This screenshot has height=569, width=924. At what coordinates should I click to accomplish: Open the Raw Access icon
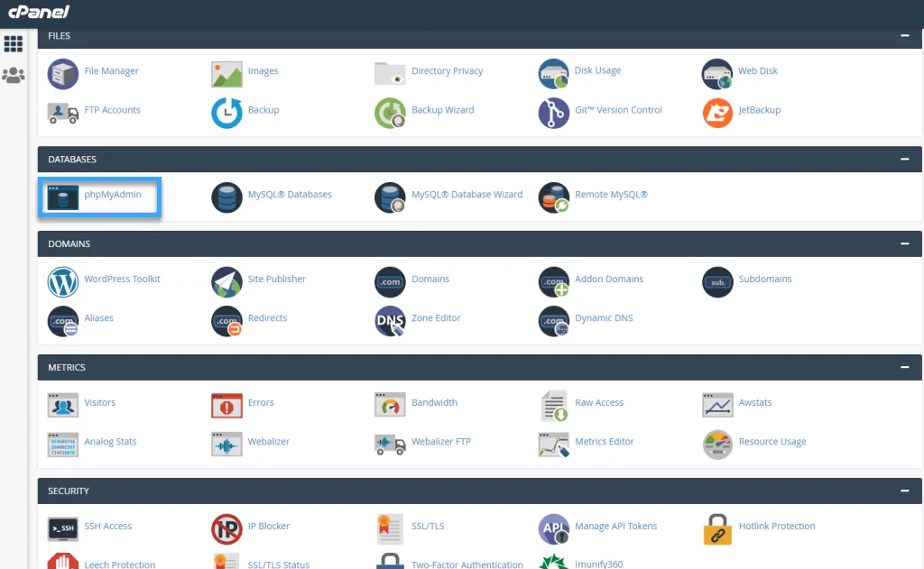(553, 405)
